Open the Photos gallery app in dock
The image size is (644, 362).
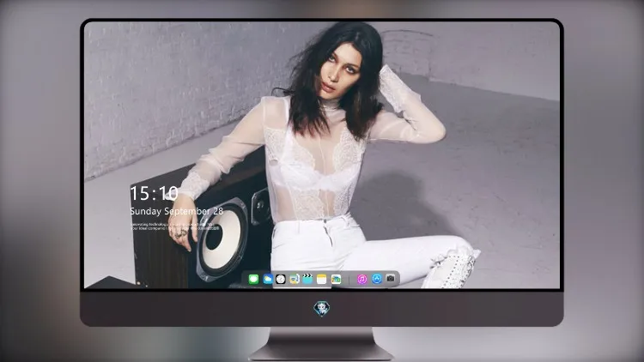click(x=336, y=279)
